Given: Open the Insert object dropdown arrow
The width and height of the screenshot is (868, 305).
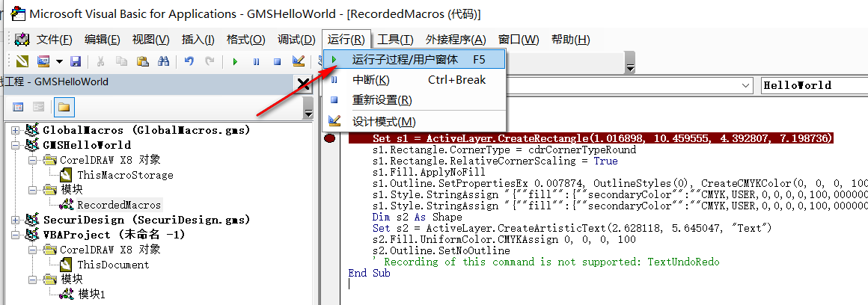Looking at the screenshot, I should [x=58, y=61].
